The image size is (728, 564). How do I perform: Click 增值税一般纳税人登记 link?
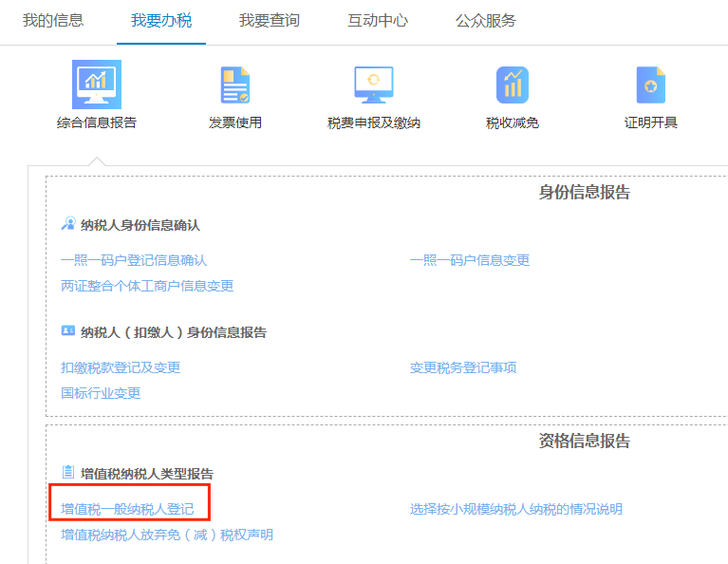click(127, 509)
